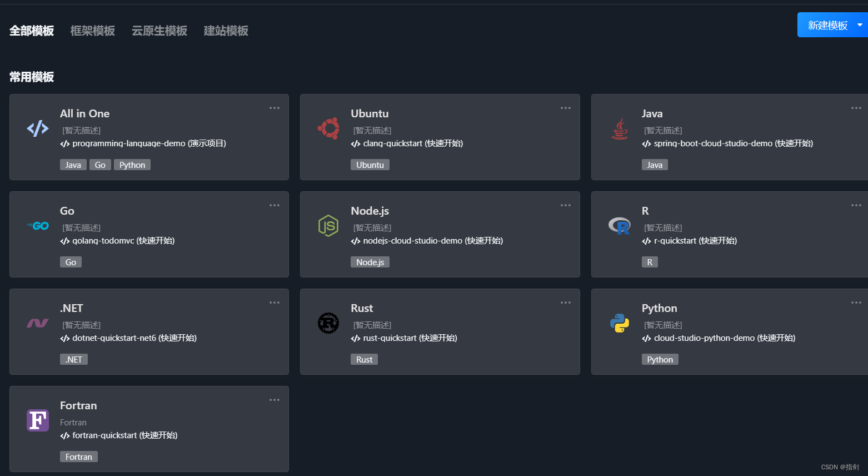The image size is (868, 476).
Task: Click the Go gopher logo icon
Action: [x=38, y=226]
